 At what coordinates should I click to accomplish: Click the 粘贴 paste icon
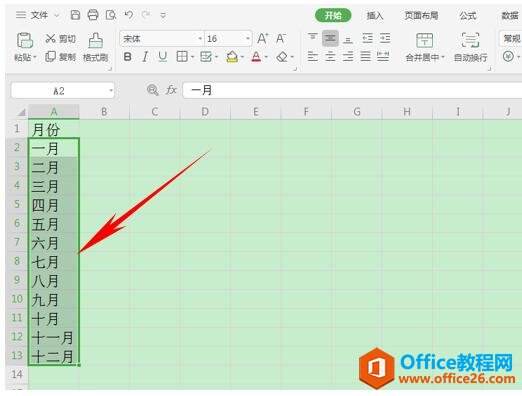point(25,40)
